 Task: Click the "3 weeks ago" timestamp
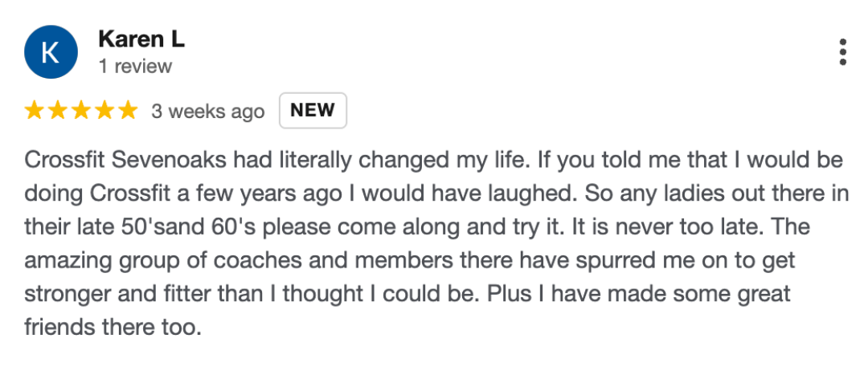point(207,112)
